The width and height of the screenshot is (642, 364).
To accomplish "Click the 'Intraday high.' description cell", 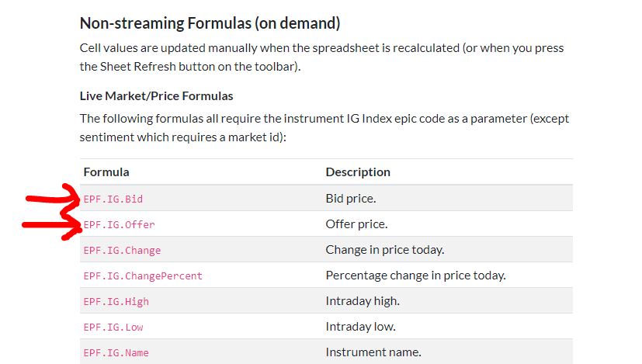I will 363,300.
